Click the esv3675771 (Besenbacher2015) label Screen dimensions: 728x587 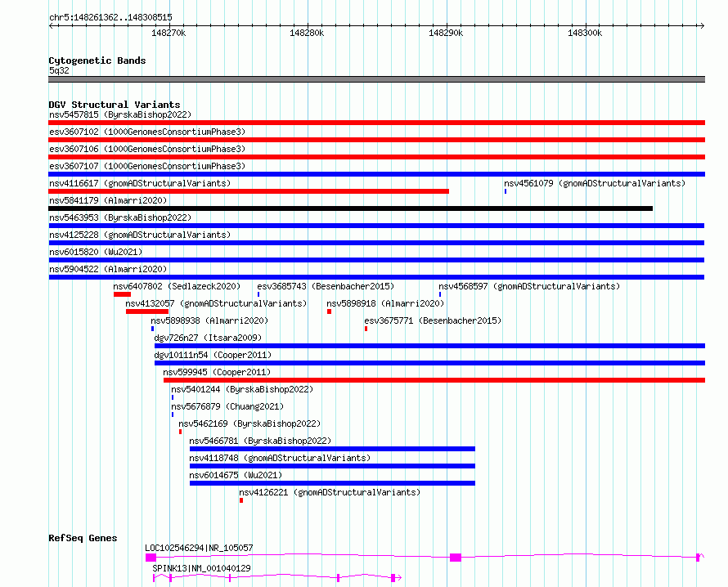coord(433,320)
